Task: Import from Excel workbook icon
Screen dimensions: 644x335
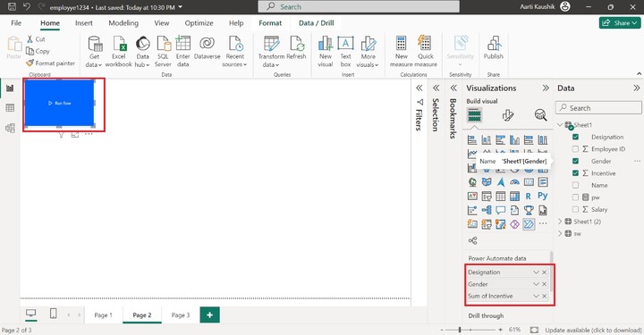Action: click(119, 44)
